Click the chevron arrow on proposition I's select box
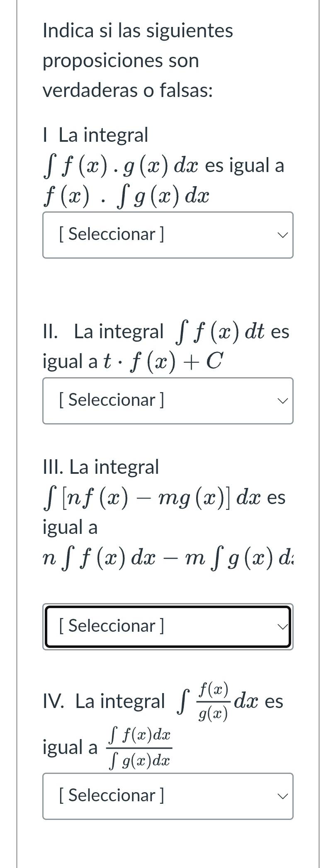Viewport: 321px width, 868px height. point(282,235)
